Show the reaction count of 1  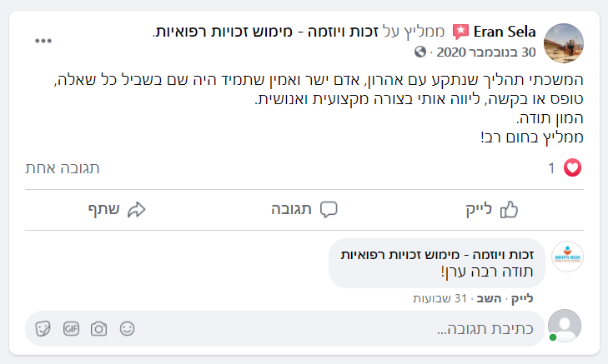551,168
